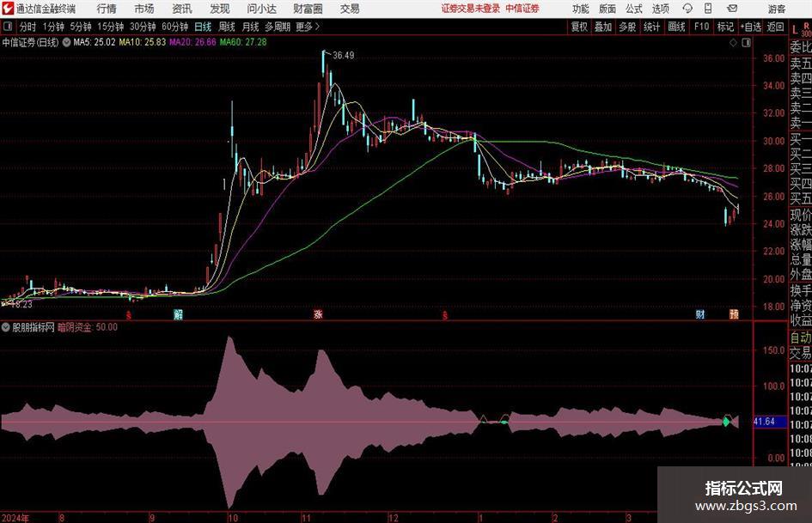812x523 pixels.
Task: Click the 暗阴资金: 50.00 indicator value
Action: (88, 327)
